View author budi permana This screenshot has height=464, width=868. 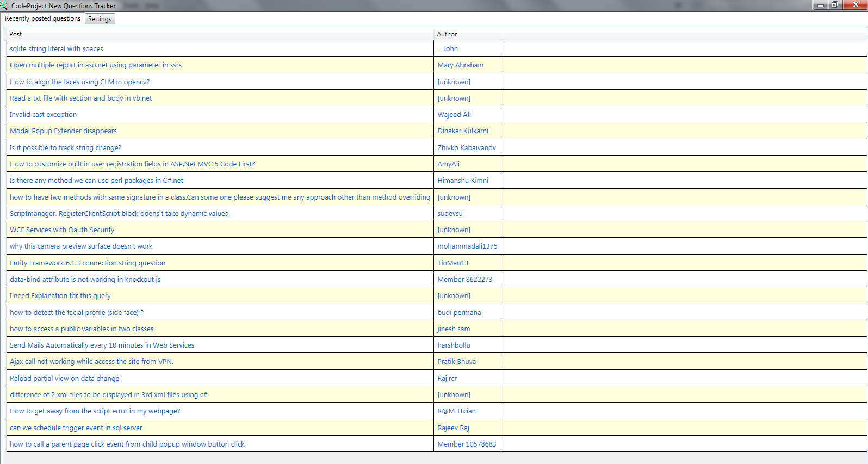coord(460,313)
